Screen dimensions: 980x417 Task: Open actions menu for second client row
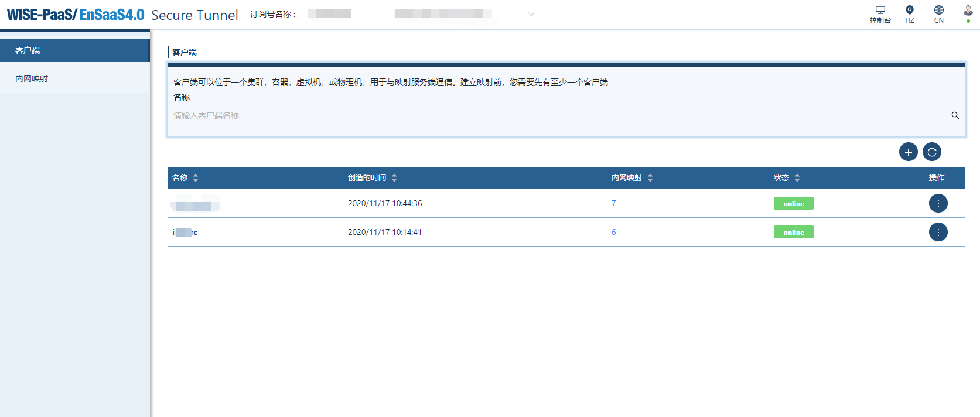pos(938,232)
